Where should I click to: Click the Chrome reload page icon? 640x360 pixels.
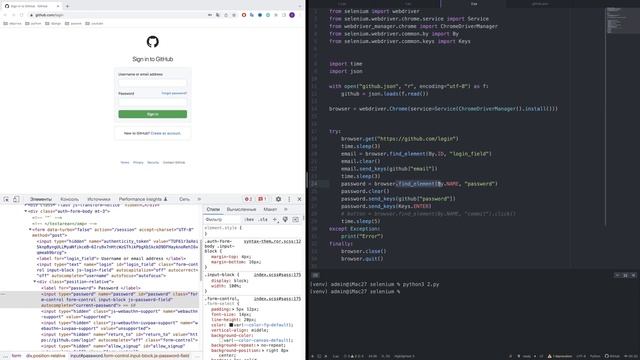(22, 15)
